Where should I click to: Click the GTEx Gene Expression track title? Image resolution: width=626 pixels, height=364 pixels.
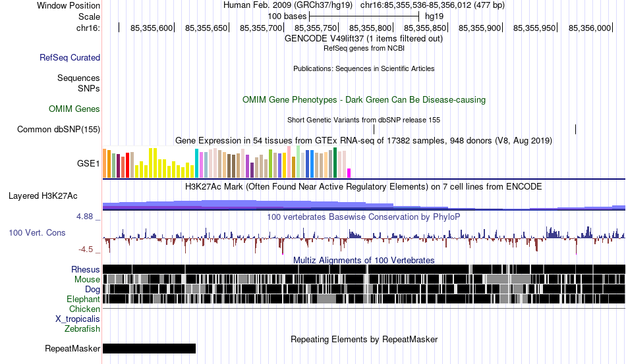coord(364,141)
